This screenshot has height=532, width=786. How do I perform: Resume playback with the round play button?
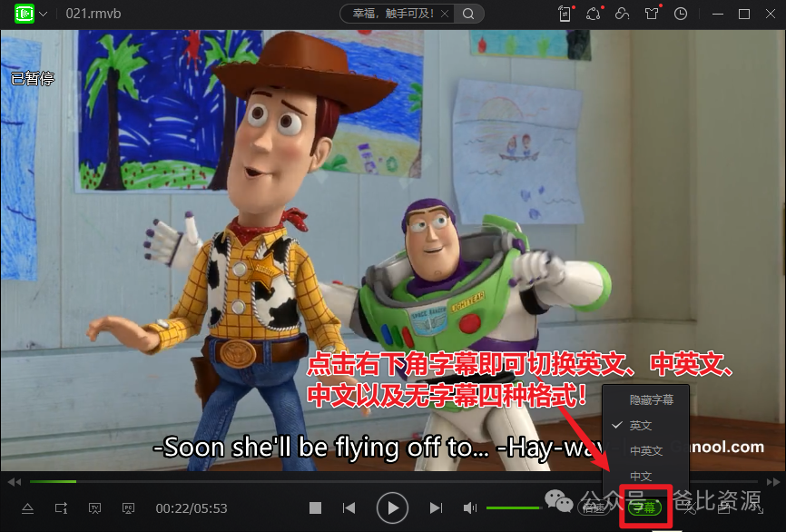point(392,507)
